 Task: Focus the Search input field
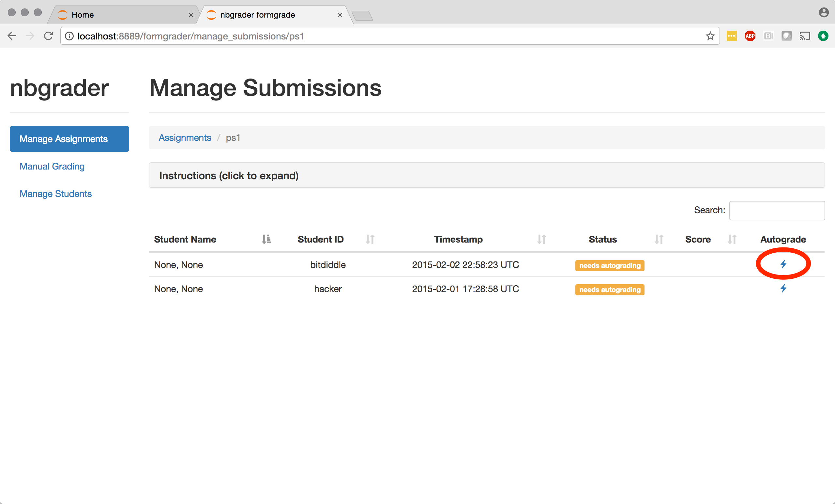pyautogui.click(x=777, y=210)
